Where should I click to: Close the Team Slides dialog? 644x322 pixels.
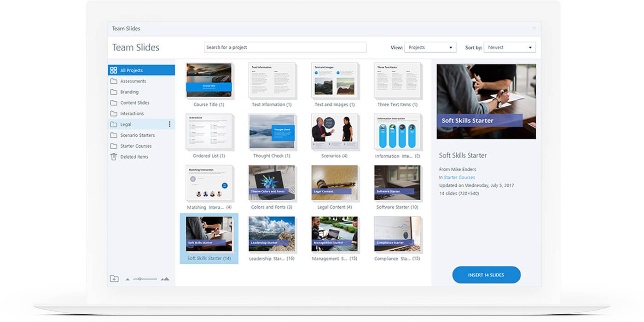click(534, 29)
